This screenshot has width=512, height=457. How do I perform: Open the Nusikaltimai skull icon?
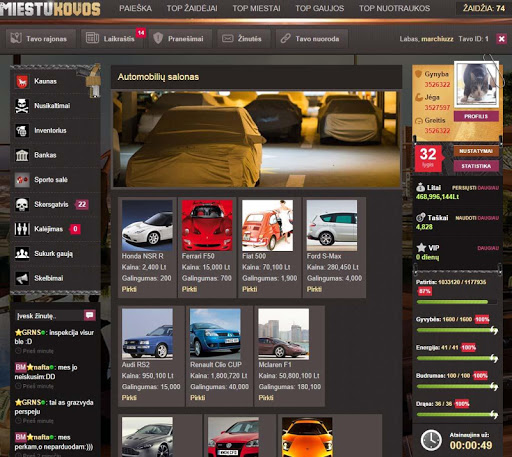coord(22,106)
